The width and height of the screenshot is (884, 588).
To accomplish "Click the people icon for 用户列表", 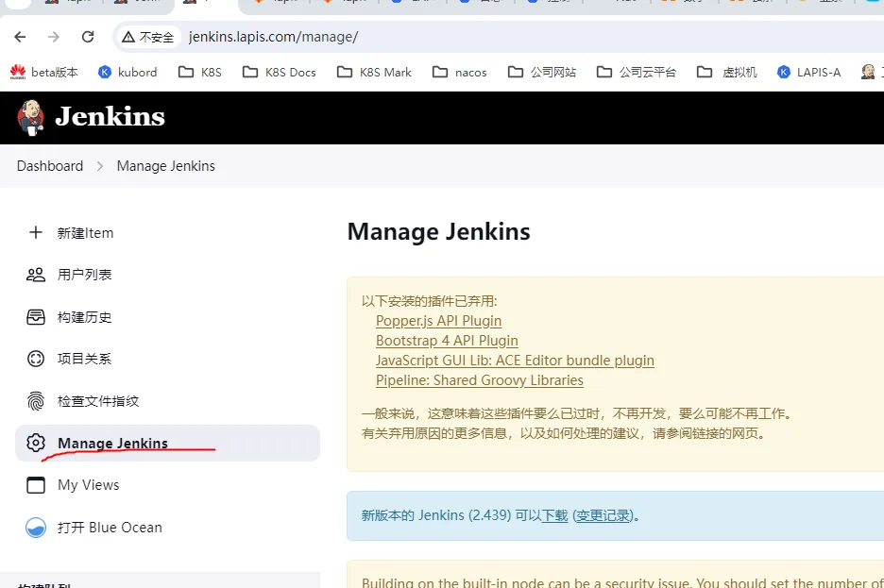I will [x=36, y=275].
